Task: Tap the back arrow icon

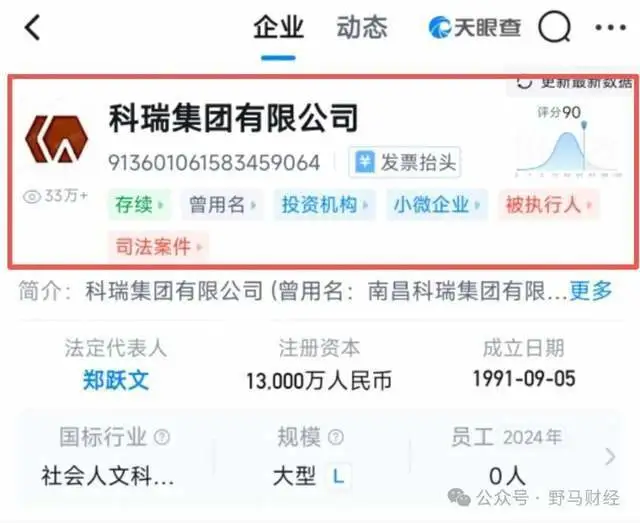Action: tap(33, 27)
